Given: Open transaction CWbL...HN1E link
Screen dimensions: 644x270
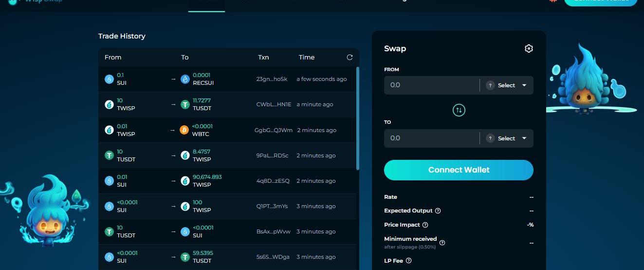Looking at the screenshot, I should point(274,104).
